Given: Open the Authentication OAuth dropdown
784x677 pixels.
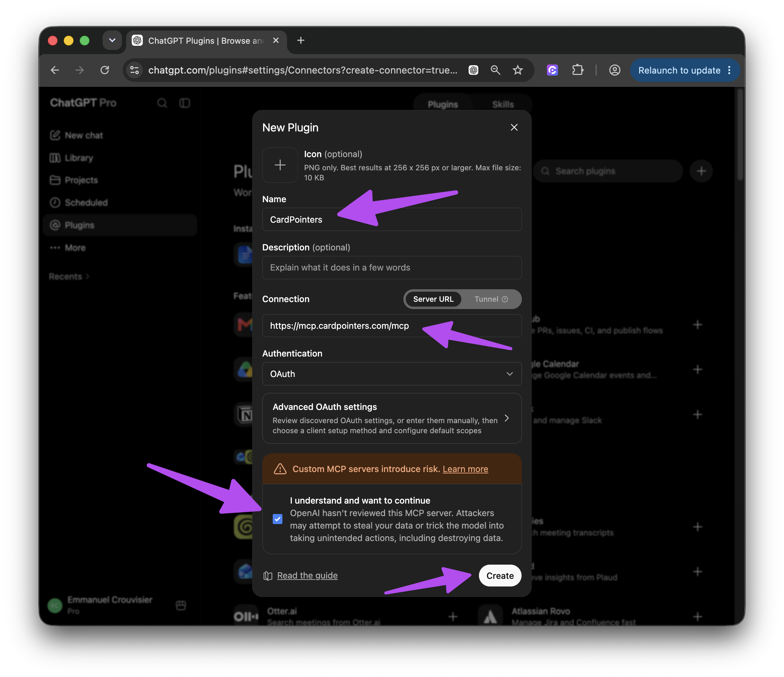Looking at the screenshot, I should [x=392, y=374].
